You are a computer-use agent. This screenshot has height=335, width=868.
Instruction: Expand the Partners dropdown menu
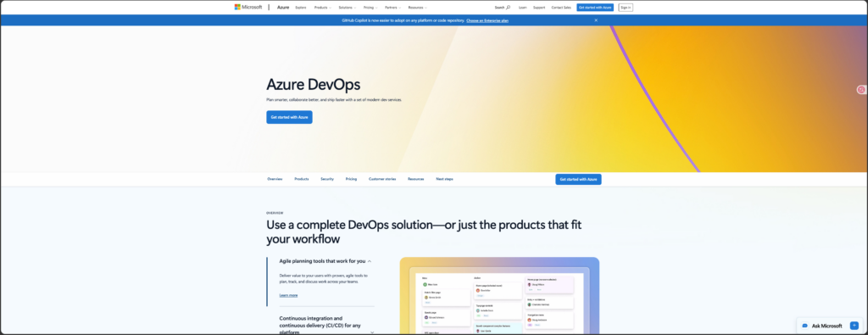point(393,8)
